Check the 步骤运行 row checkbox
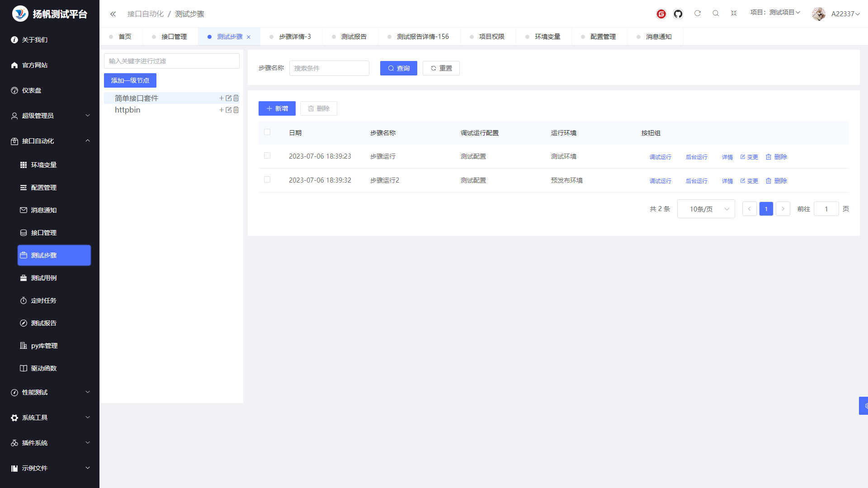868x488 pixels. click(267, 155)
